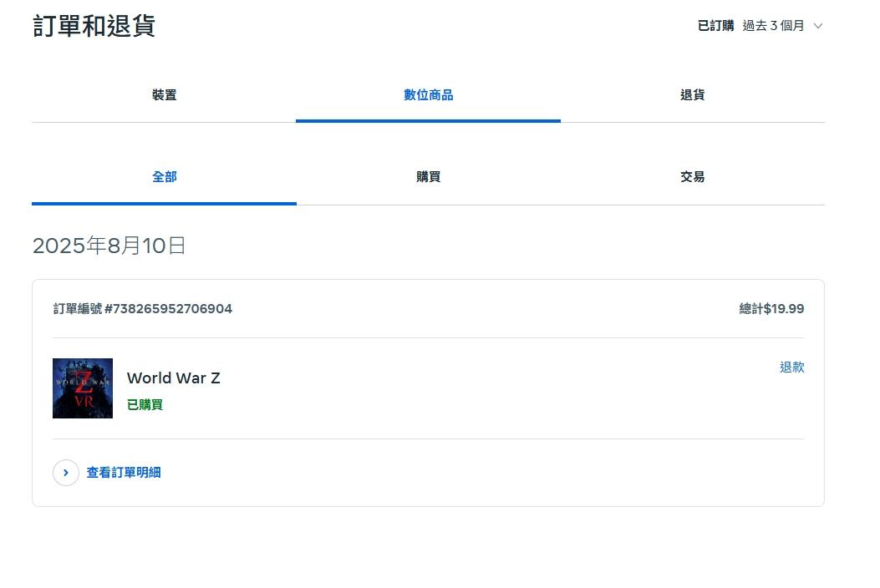Open the World War Z product title
The height and width of the screenshot is (588, 880).
pyautogui.click(x=174, y=378)
